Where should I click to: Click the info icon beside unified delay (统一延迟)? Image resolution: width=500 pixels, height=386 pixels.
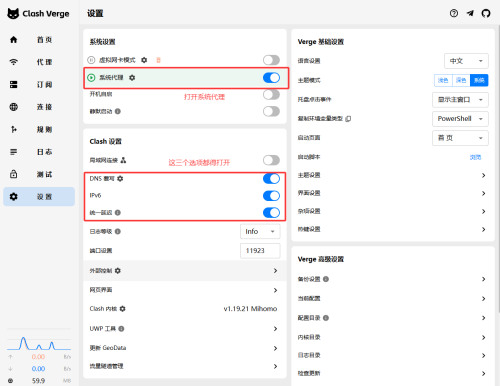coord(118,213)
